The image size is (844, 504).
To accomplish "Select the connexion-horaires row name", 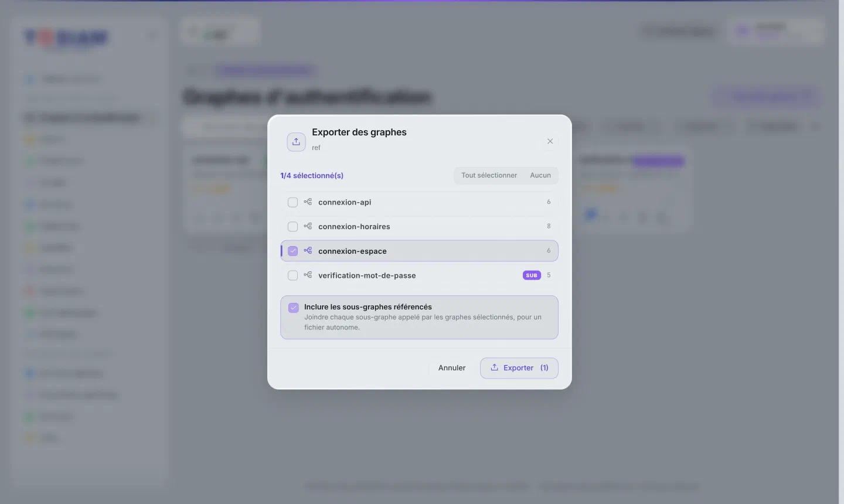I will click(354, 227).
